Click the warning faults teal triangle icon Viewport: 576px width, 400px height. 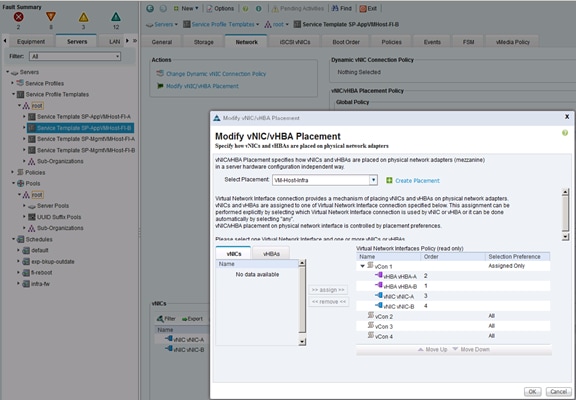116,17
